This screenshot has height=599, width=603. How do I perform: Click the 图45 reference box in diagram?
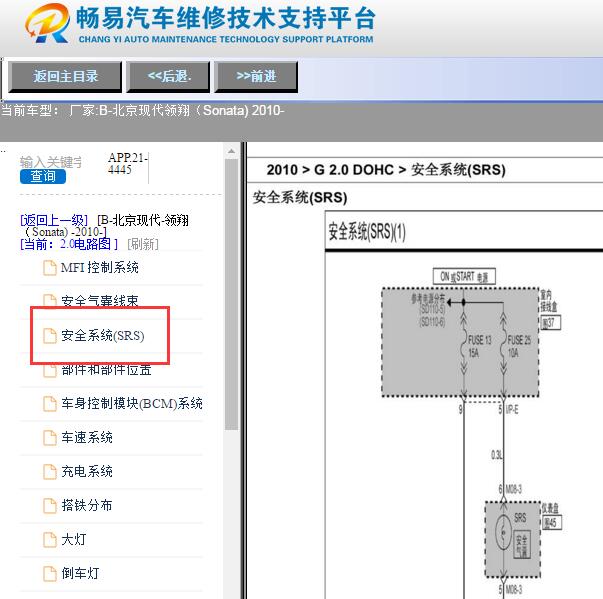pyautogui.click(x=551, y=522)
